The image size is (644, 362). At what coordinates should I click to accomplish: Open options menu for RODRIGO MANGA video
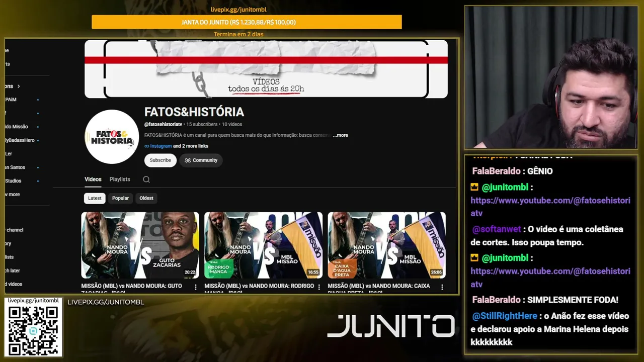click(319, 287)
